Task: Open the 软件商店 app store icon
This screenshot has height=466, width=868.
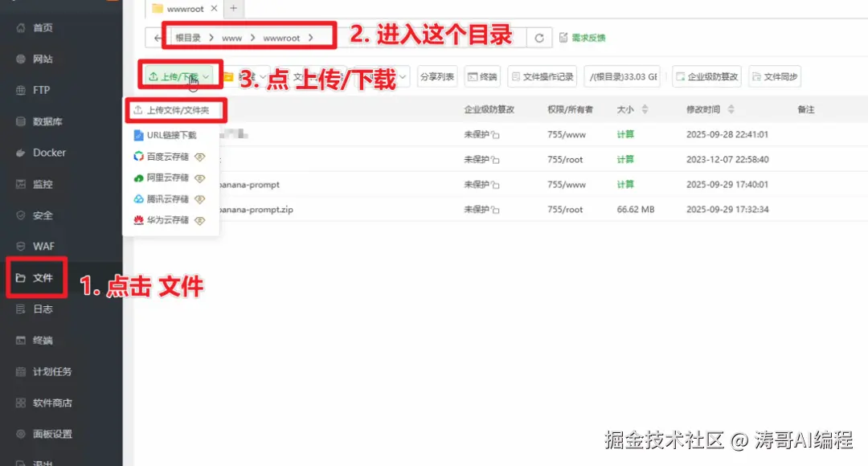Action: tap(44, 403)
